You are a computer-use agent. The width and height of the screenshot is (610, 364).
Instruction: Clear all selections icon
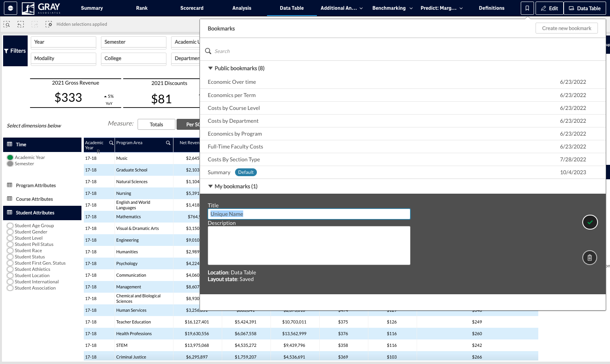click(49, 24)
